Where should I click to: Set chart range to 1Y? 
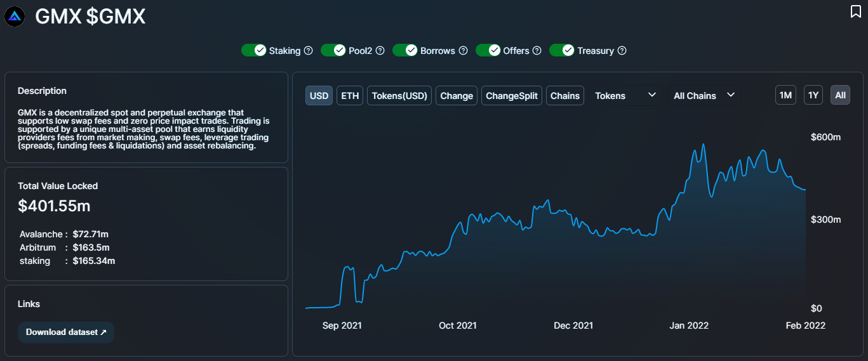pyautogui.click(x=813, y=95)
